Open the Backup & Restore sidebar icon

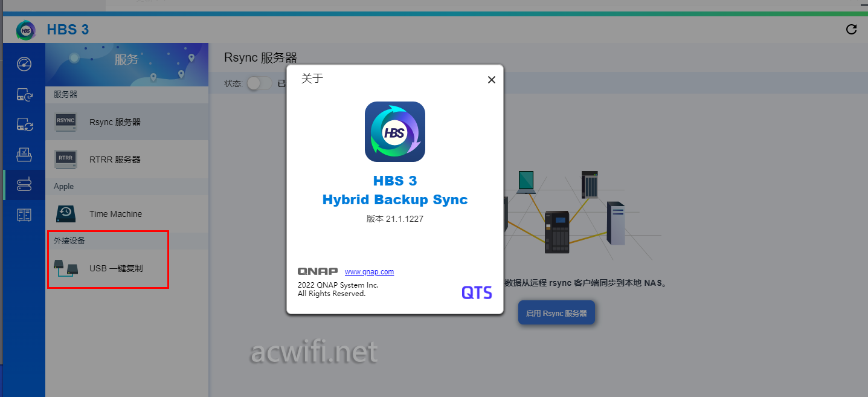24,94
